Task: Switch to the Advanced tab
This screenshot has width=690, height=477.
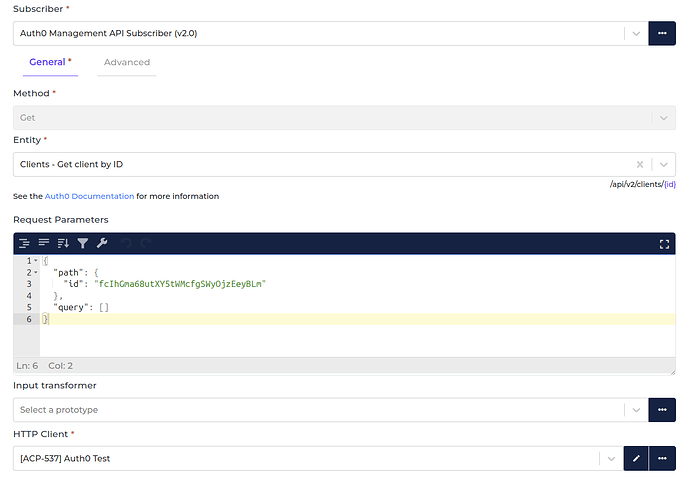Action: click(x=127, y=62)
